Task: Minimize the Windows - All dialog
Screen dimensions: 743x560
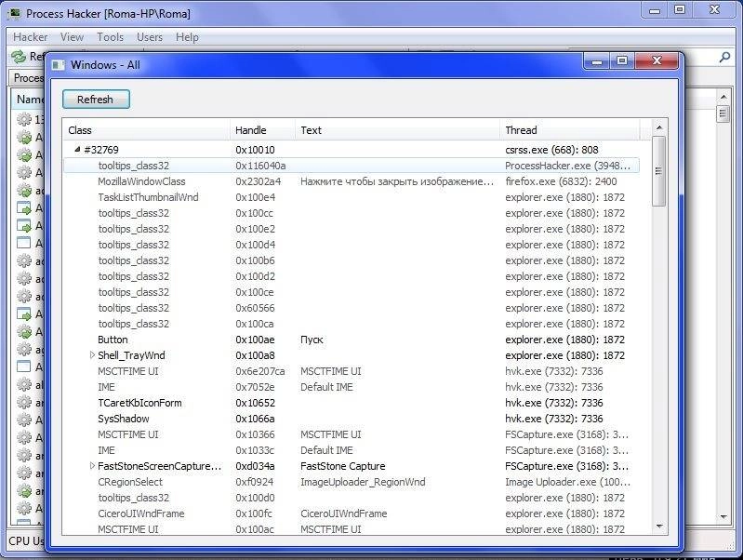Action: pyautogui.click(x=597, y=61)
